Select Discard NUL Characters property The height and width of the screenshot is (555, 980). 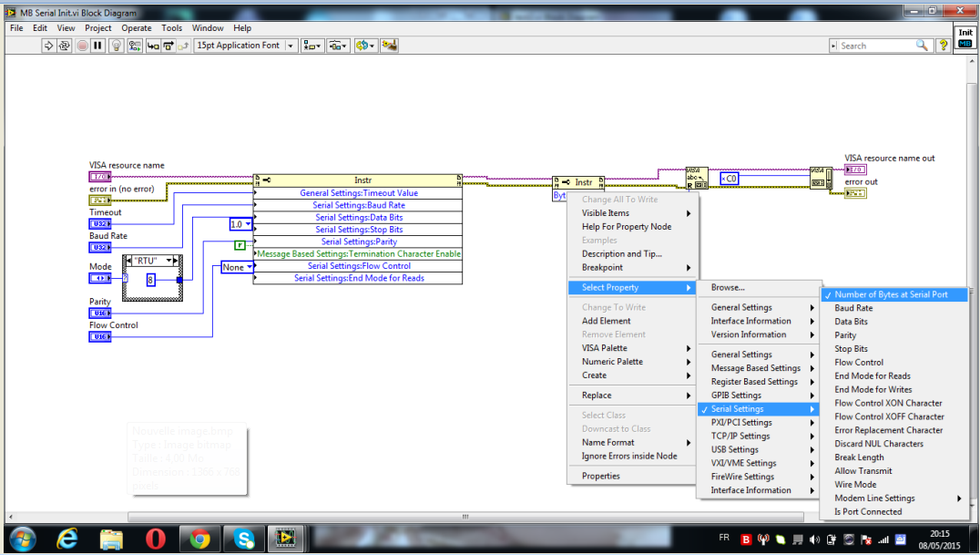[894, 444]
